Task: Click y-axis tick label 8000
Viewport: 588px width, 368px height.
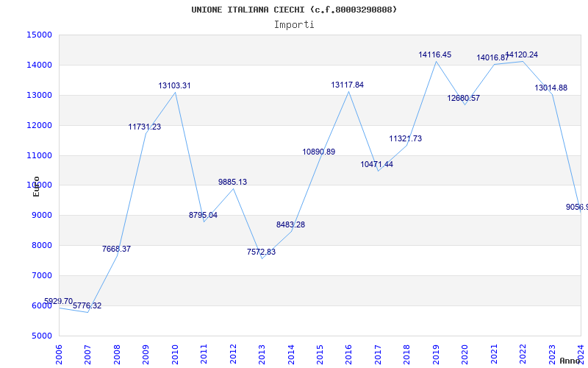Action: coord(41,246)
